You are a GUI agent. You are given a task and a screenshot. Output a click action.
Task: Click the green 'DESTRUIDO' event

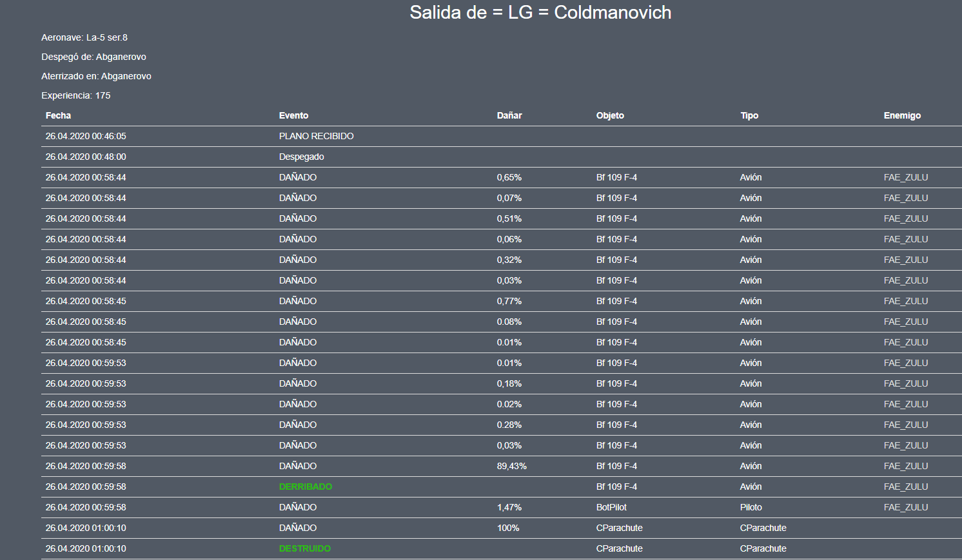click(305, 548)
